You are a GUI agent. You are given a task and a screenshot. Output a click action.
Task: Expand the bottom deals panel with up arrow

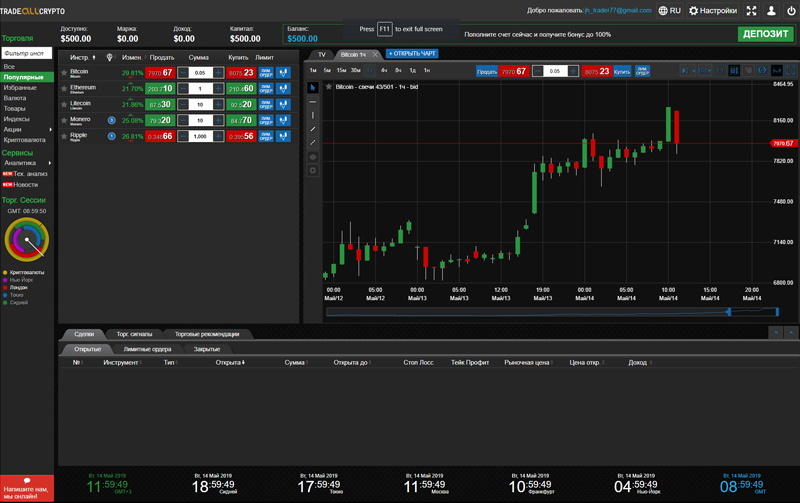point(791,333)
